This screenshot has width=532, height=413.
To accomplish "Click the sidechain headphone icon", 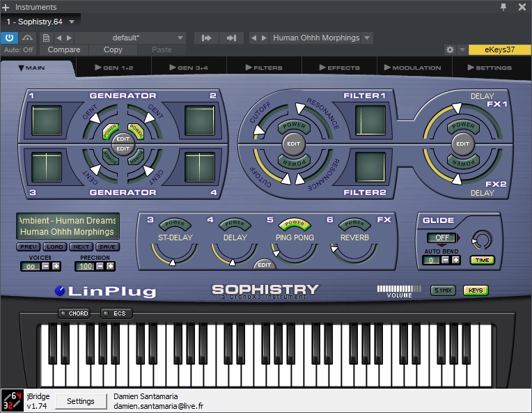I will [27, 38].
